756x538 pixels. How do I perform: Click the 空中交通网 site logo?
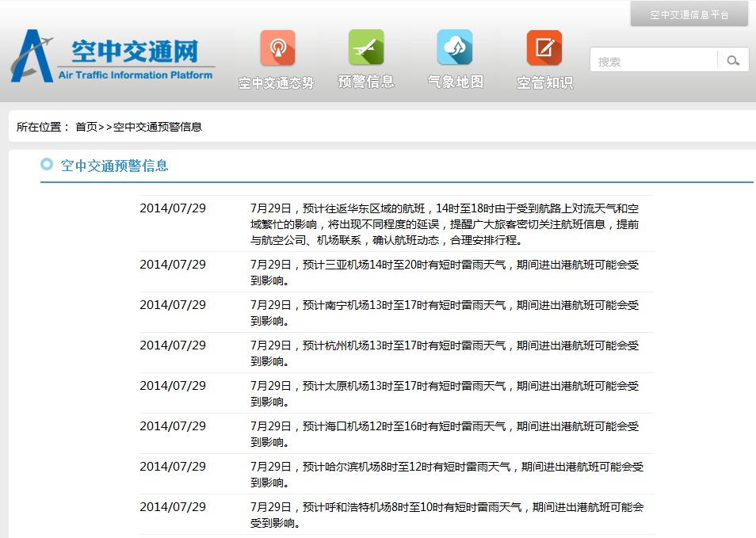click(113, 56)
